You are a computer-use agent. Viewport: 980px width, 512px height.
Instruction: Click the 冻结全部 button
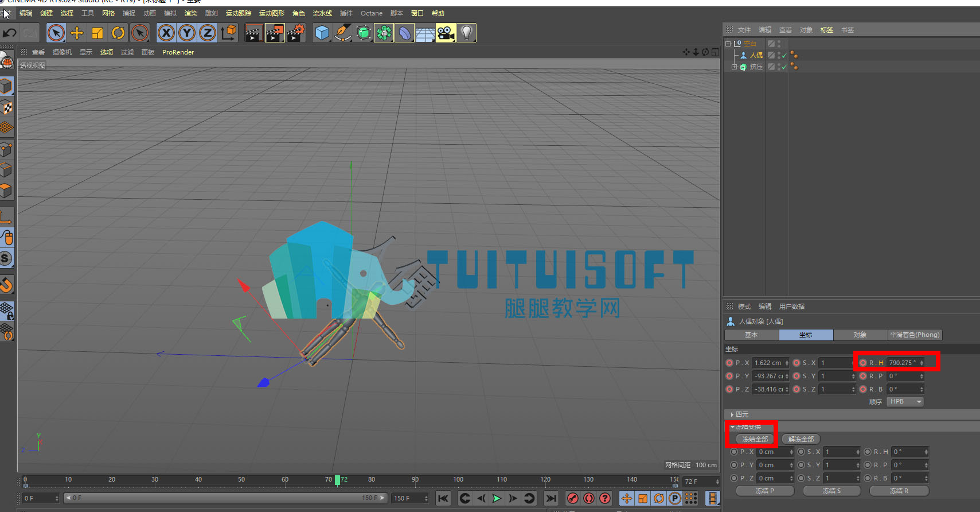tap(755, 439)
